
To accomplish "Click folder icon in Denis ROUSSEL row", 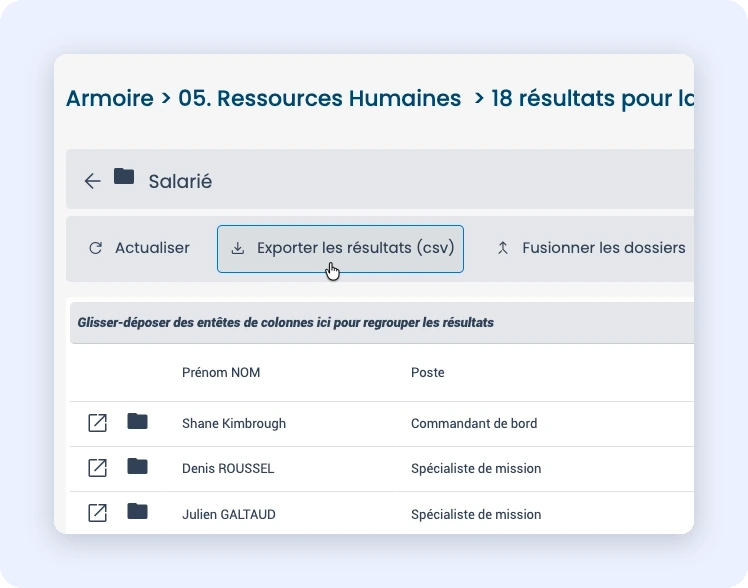I will [x=137, y=466].
